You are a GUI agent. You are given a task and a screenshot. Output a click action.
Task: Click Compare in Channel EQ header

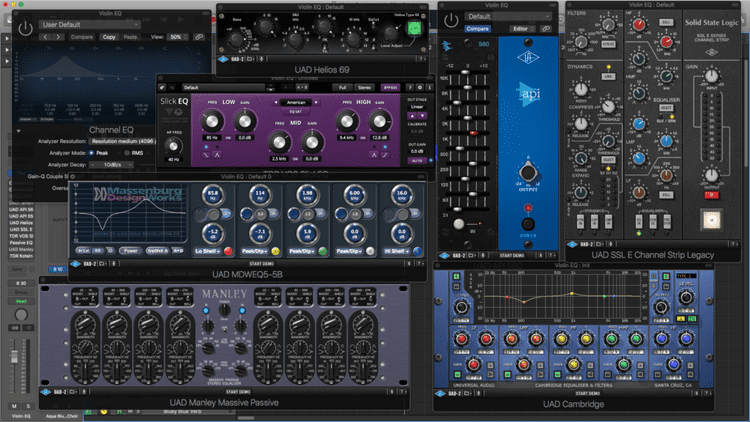pos(82,37)
